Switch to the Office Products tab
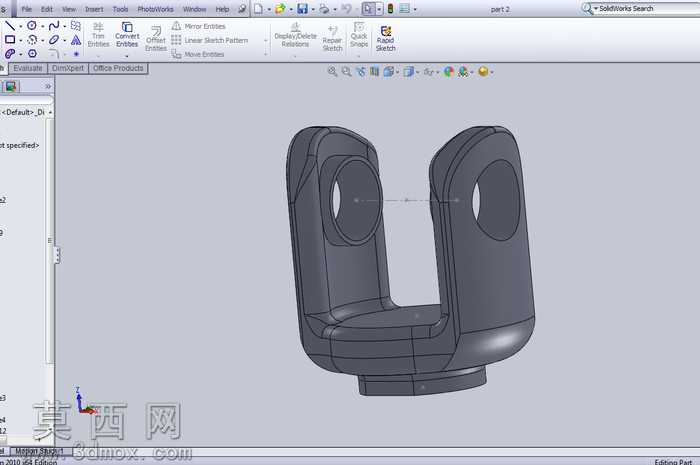This screenshot has width=700, height=465. [x=118, y=68]
